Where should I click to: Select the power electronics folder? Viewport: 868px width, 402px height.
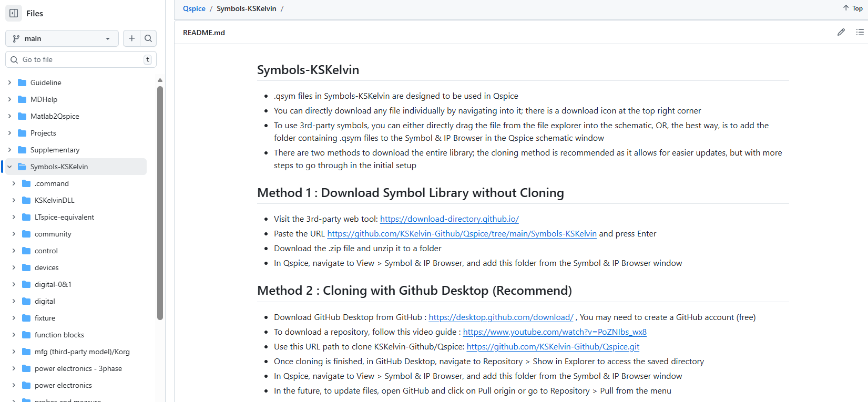(63, 385)
